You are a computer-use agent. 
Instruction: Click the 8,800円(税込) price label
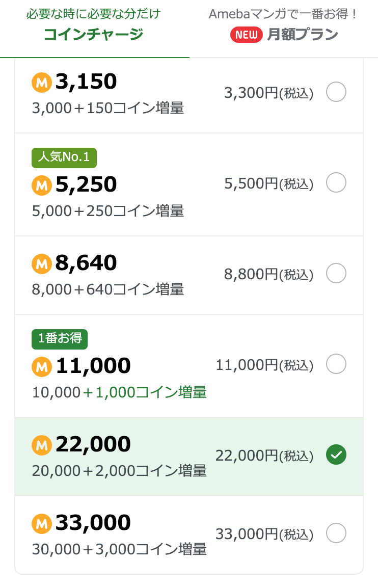click(x=268, y=274)
